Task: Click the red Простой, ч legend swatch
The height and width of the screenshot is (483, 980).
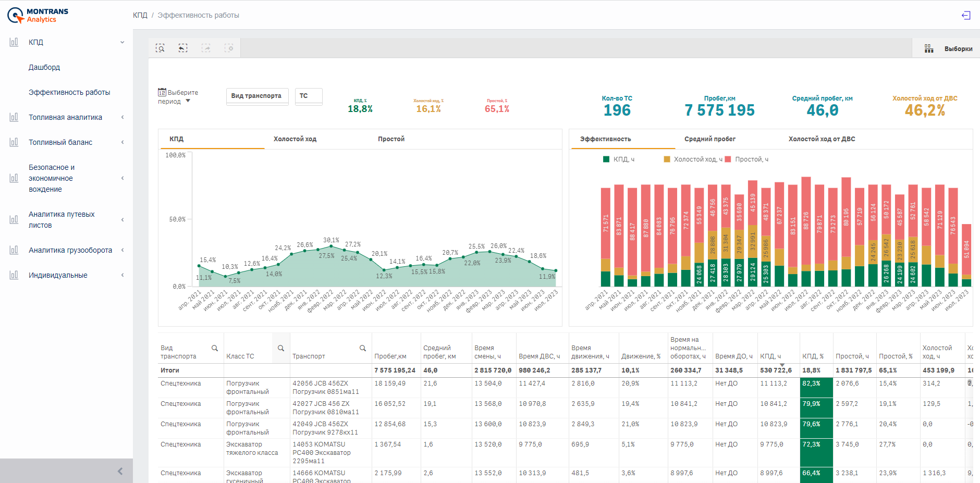Action: [x=728, y=159]
